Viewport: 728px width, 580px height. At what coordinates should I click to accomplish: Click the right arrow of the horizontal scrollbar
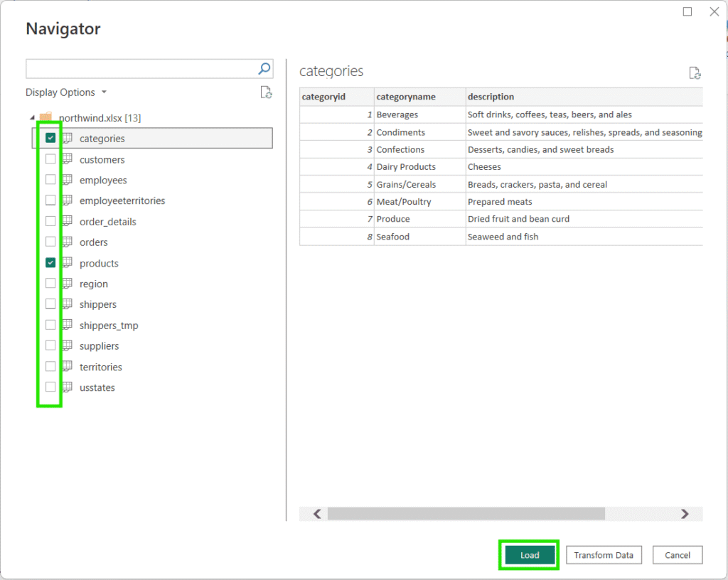[x=685, y=513]
